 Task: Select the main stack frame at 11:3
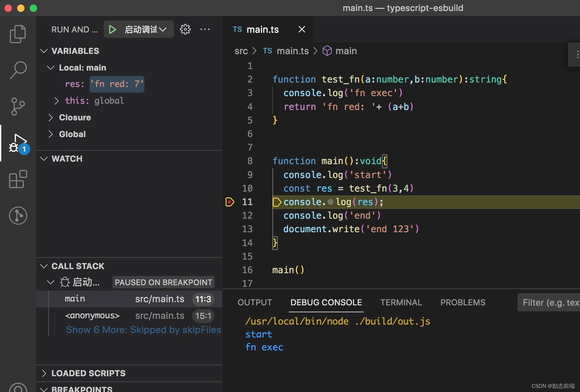point(129,299)
